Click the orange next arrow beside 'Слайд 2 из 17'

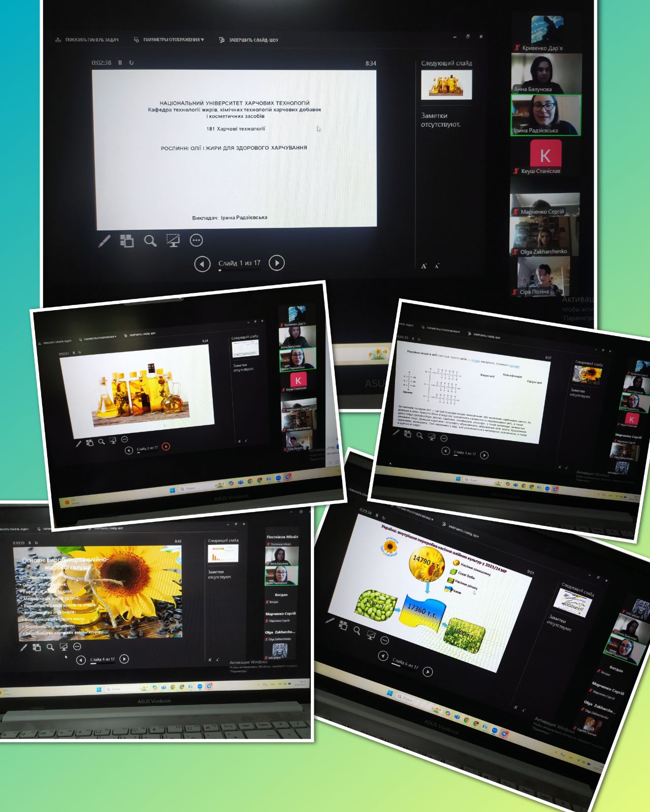[x=166, y=447]
